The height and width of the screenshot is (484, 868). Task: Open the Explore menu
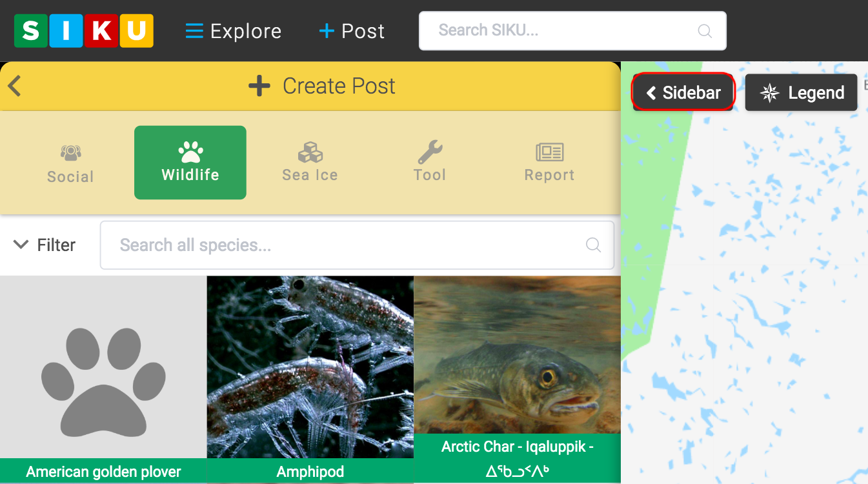[x=232, y=30]
